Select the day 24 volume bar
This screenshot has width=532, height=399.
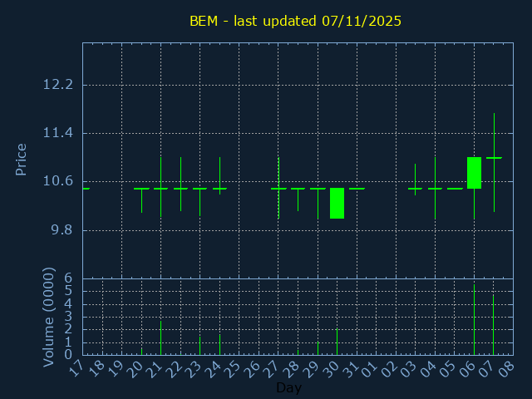click(219, 345)
